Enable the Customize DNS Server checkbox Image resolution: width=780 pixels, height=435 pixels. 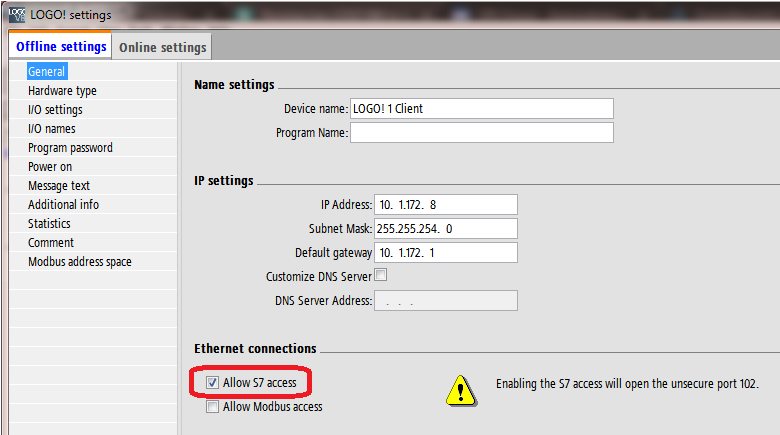click(381, 275)
